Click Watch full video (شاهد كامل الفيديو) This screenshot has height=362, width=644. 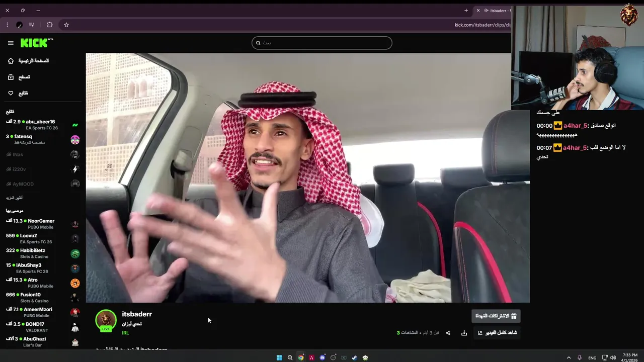(497, 333)
